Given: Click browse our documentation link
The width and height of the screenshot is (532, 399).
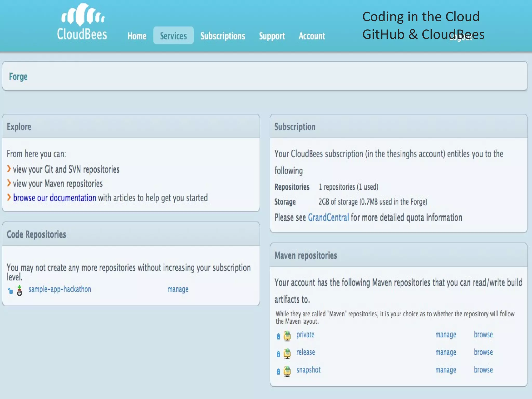Looking at the screenshot, I should tap(55, 198).
